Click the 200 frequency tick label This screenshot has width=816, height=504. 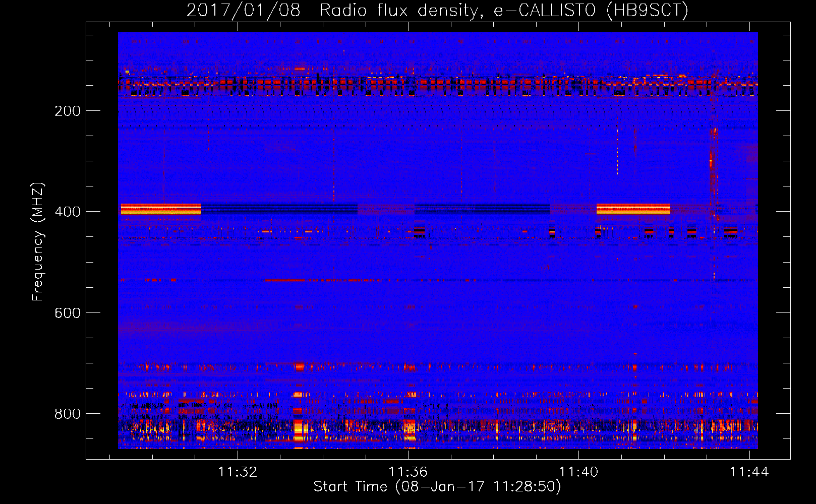tap(68, 111)
